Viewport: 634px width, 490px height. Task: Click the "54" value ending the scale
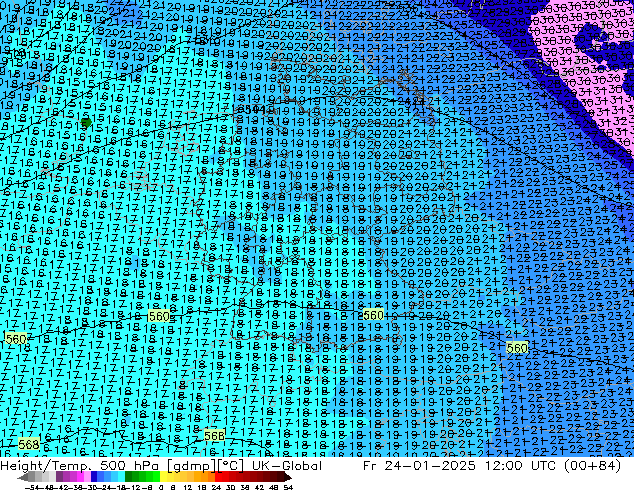(288, 488)
